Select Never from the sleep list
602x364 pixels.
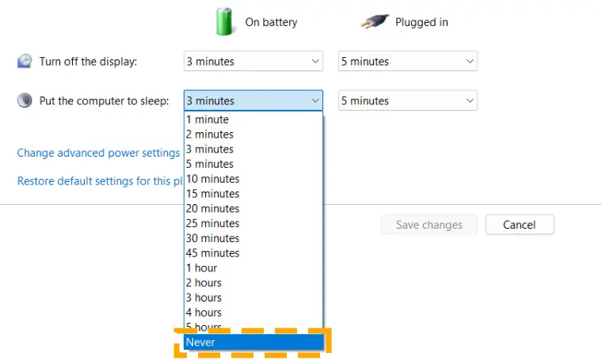pos(253,342)
